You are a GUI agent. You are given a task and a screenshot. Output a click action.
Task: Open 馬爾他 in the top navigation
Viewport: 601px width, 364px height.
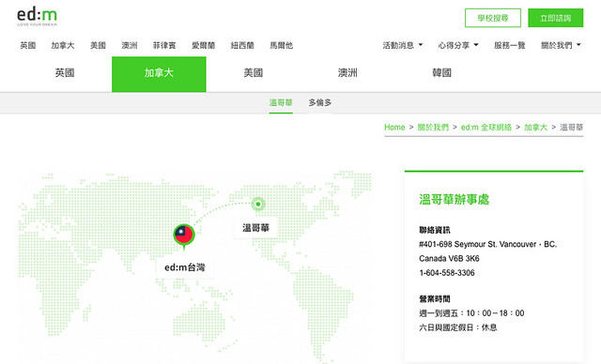pos(282,46)
